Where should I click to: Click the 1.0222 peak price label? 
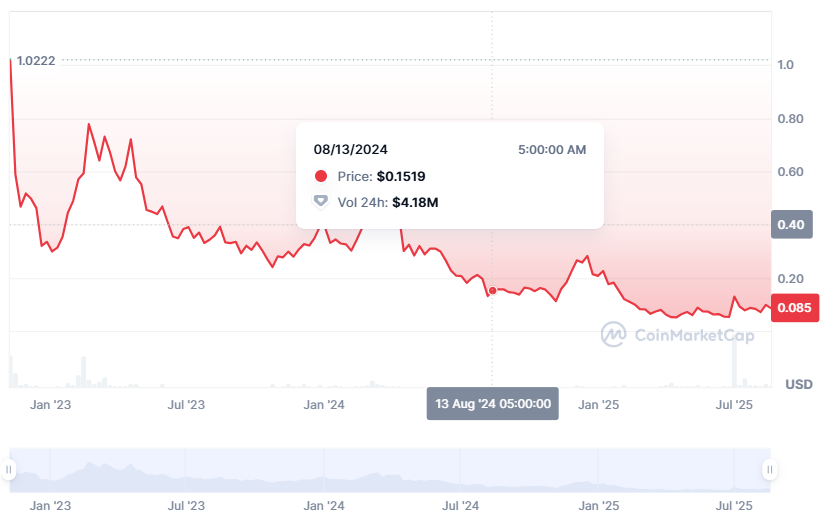[x=36, y=61]
